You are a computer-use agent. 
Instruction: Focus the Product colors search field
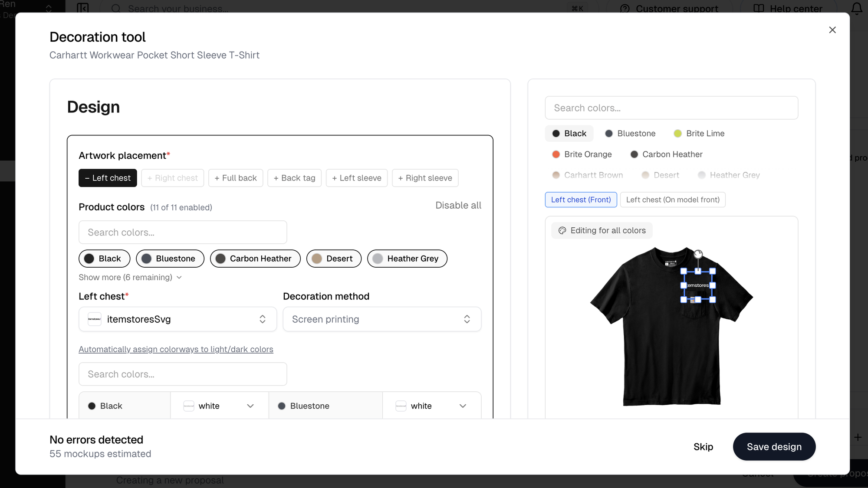[183, 232]
